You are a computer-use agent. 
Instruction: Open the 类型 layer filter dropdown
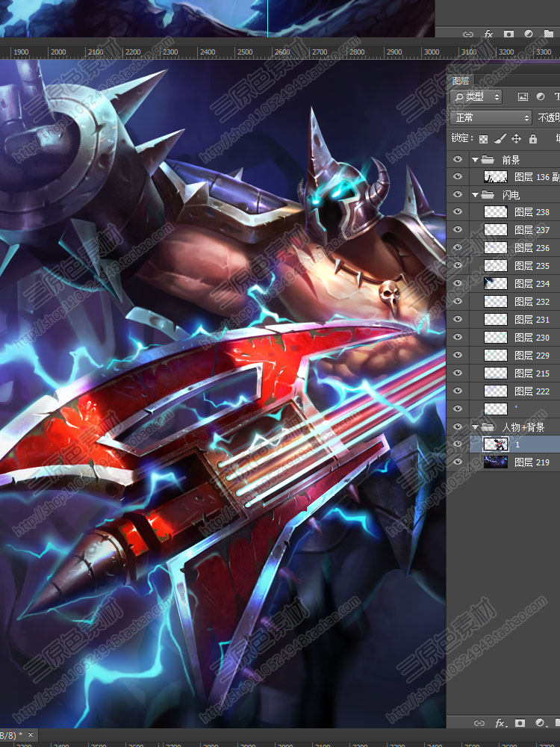[x=476, y=97]
